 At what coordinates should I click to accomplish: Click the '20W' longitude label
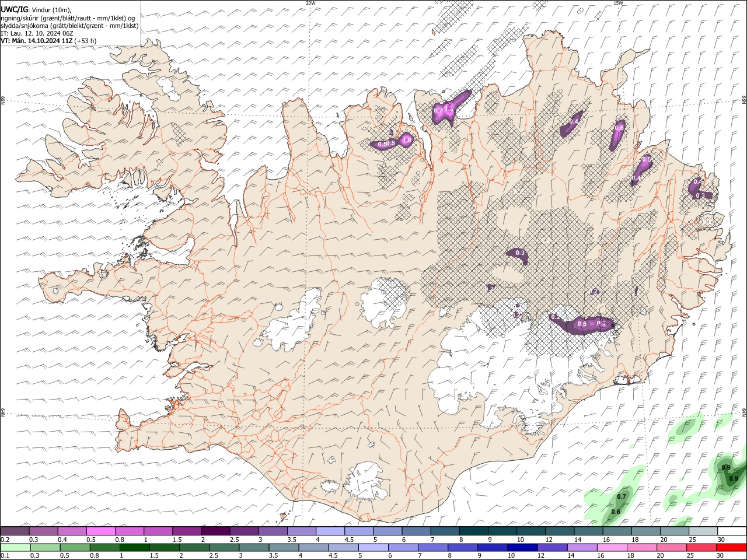point(310,3)
